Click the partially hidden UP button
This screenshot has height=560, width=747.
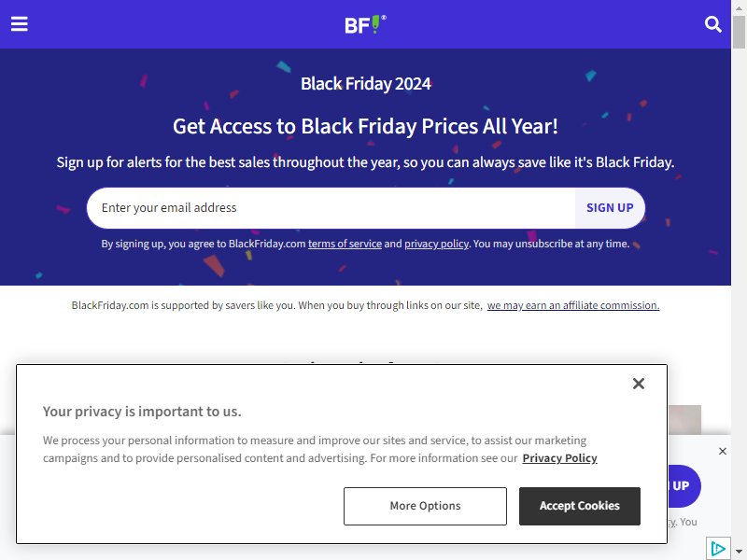[x=684, y=485]
